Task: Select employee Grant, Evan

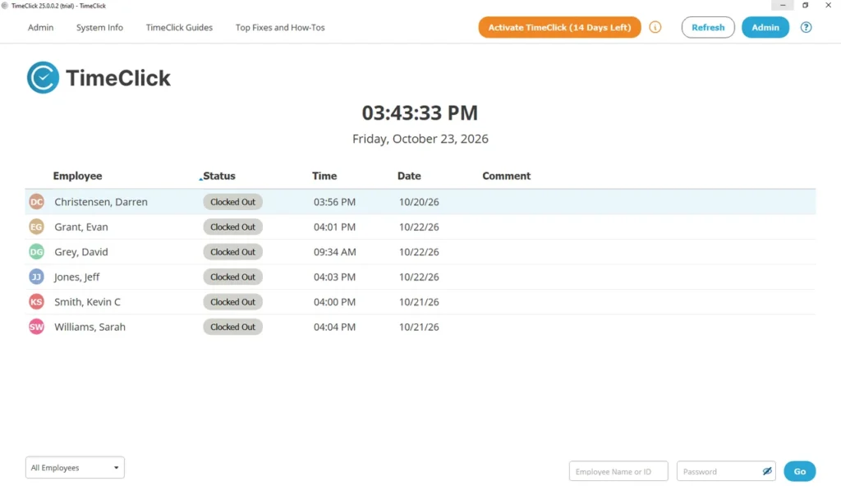Action: click(81, 227)
